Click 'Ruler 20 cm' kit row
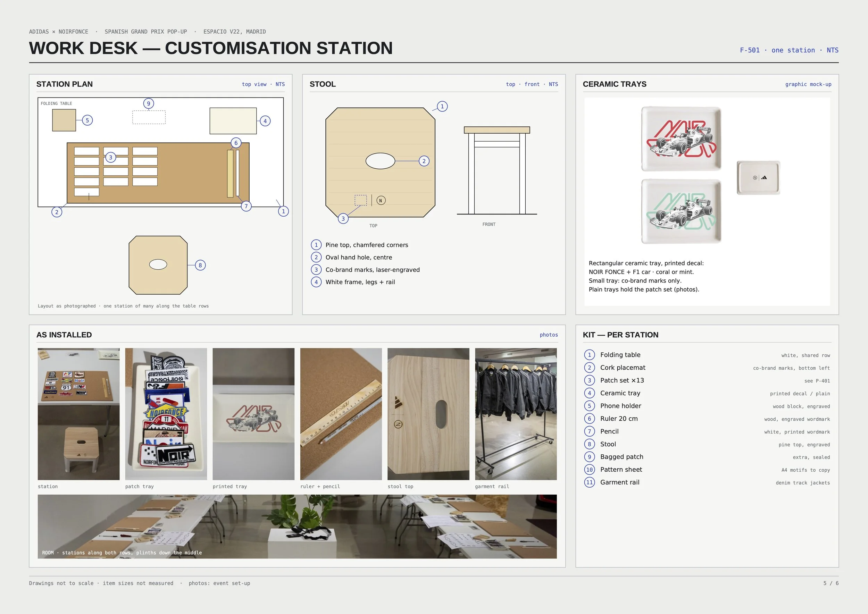This screenshot has width=868, height=614. pos(707,419)
